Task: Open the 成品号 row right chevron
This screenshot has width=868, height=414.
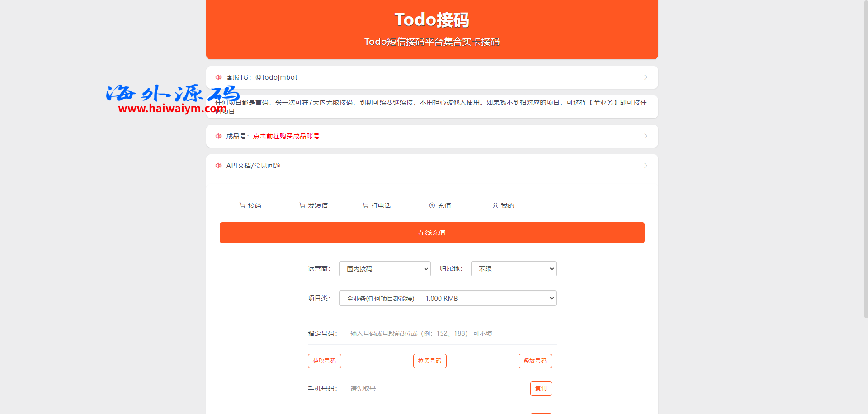Action: pos(646,136)
